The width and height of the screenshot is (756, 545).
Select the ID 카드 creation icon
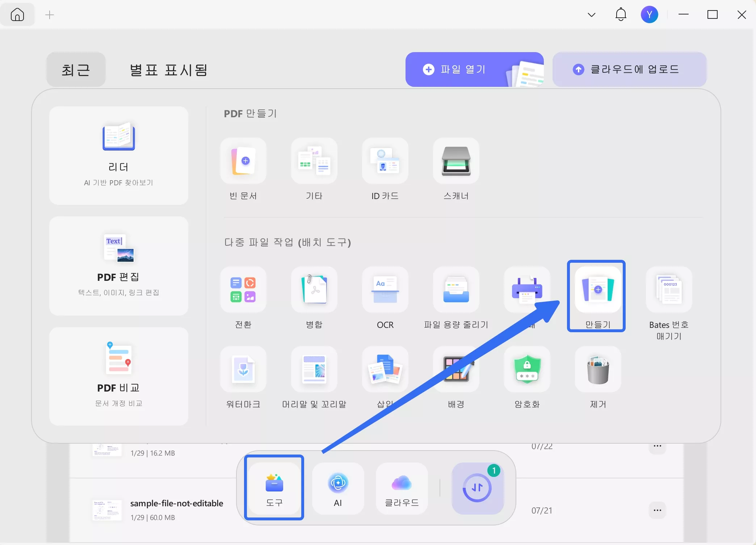[x=385, y=161]
